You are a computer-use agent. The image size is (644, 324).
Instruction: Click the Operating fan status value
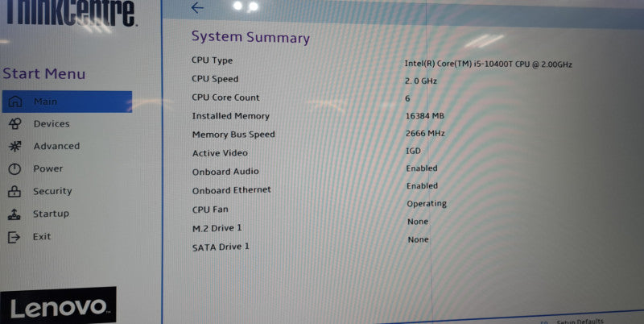(427, 204)
